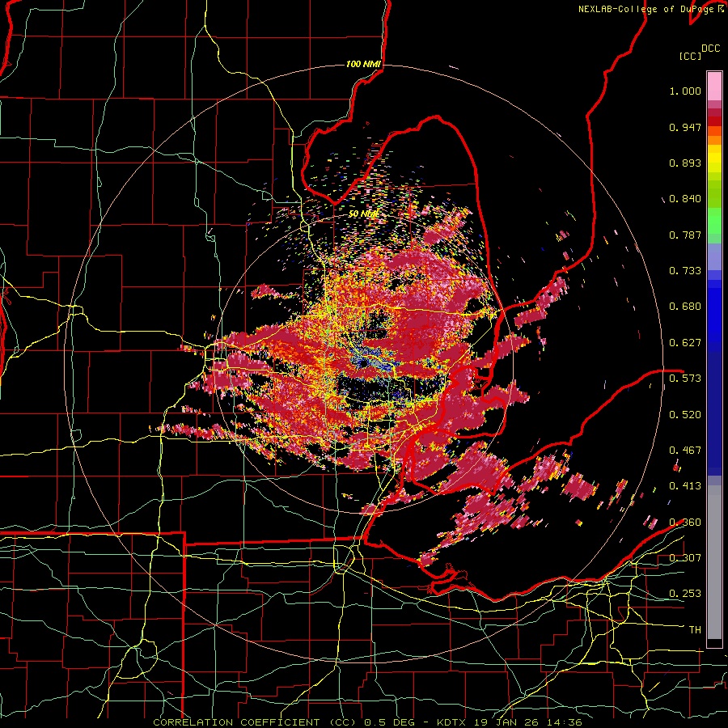Click the 0.627 scale value

[x=685, y=343]
